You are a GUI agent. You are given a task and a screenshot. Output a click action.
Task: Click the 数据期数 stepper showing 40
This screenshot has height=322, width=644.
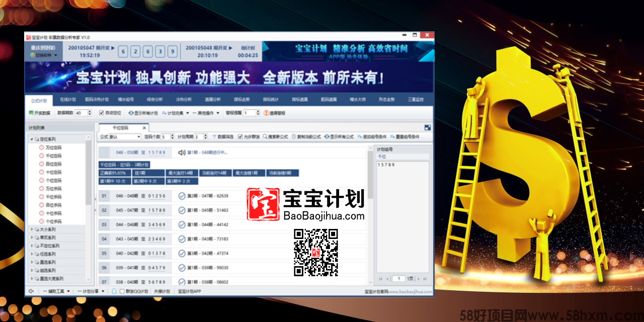[83, 113]
